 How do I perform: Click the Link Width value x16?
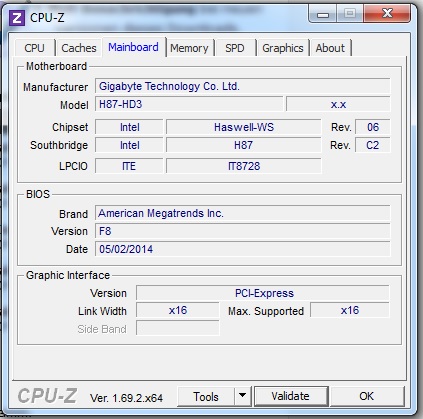(x=178, y=310)
